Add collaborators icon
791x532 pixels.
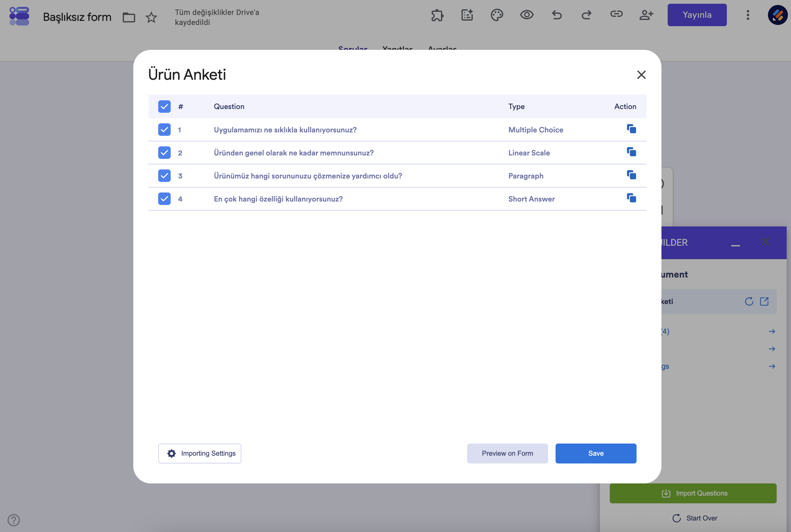[x=646, y=15]
